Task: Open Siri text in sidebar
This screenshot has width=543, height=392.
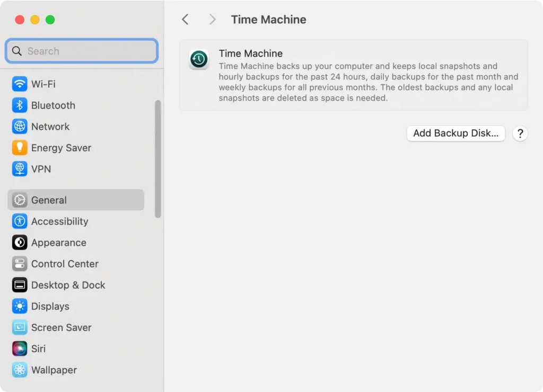Action: (38, 349)
